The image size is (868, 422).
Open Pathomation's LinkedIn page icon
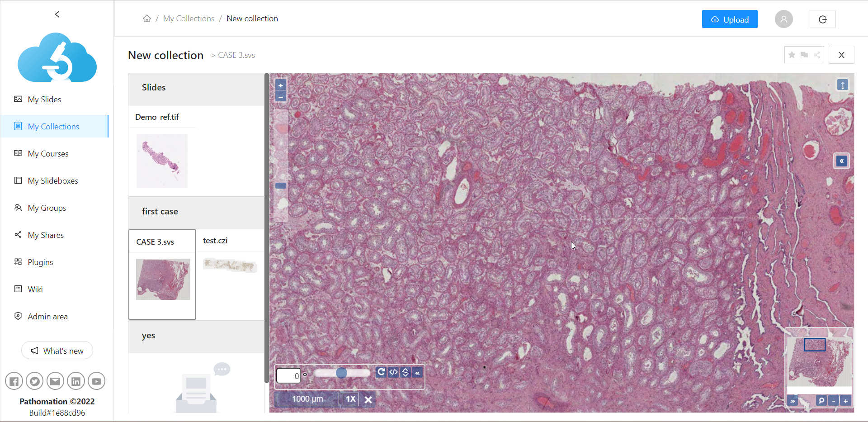[75, 381]
